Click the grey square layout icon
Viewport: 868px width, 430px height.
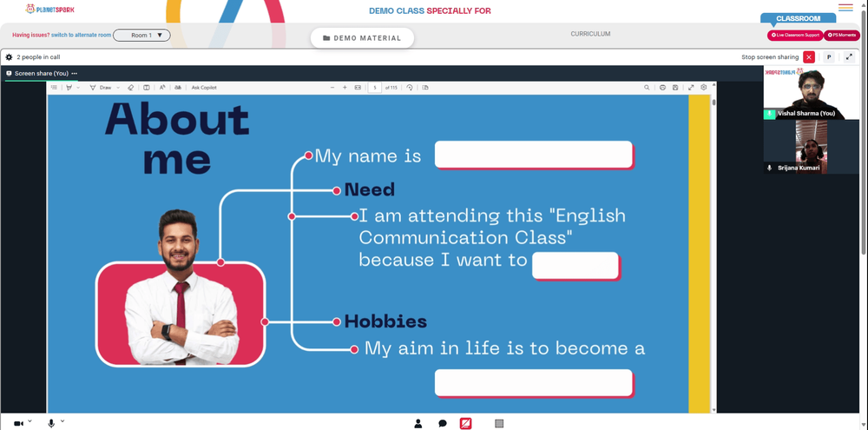[x=499, y=424]
